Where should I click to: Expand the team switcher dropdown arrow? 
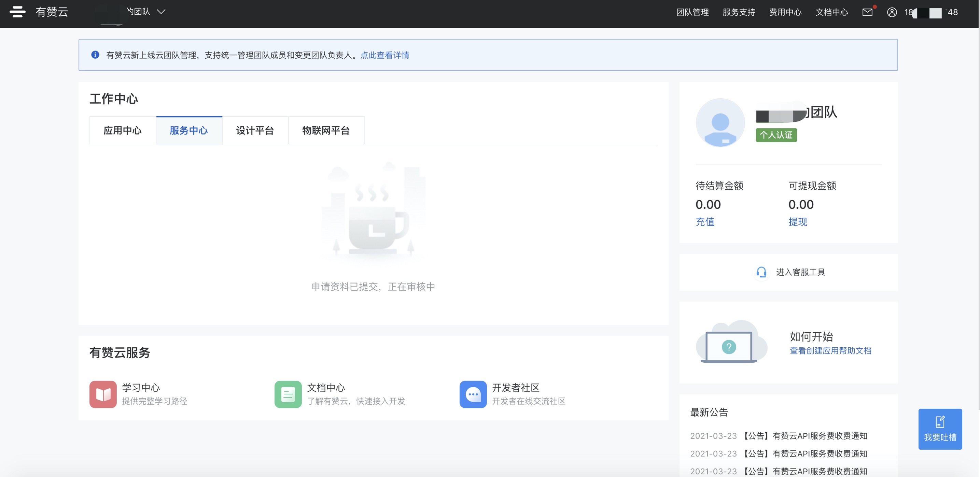tap(161, 12)
